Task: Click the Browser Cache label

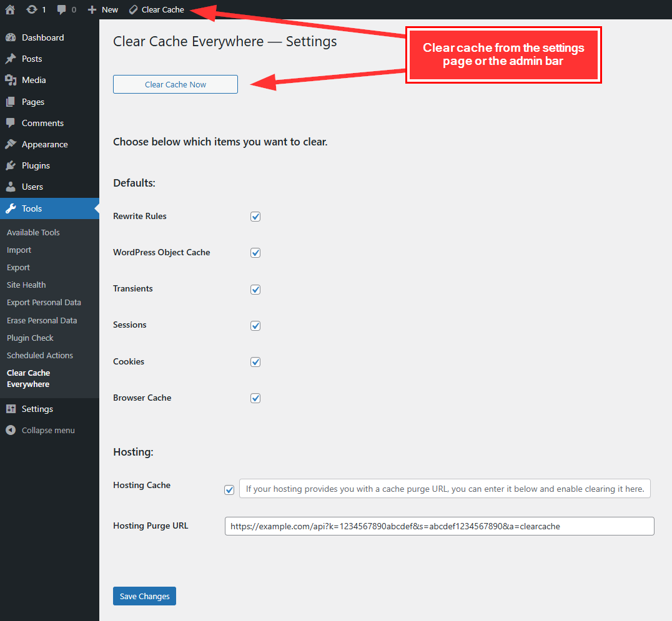Action: 142,398
